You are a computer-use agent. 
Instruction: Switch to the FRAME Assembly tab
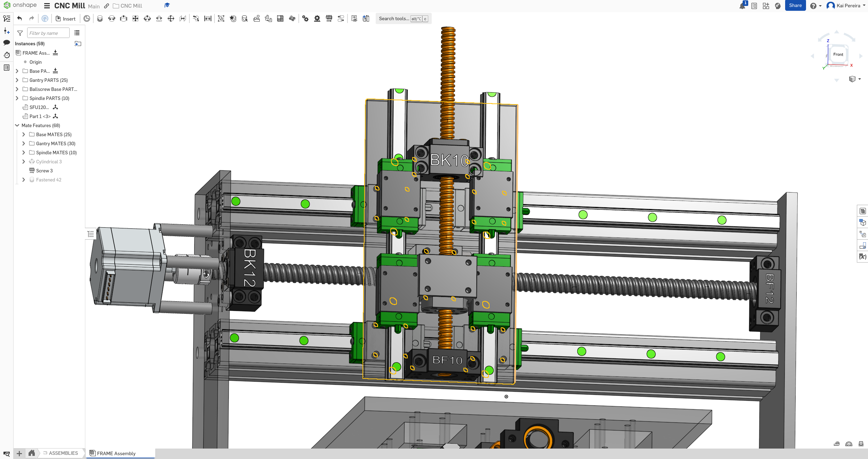coord(116,453)
